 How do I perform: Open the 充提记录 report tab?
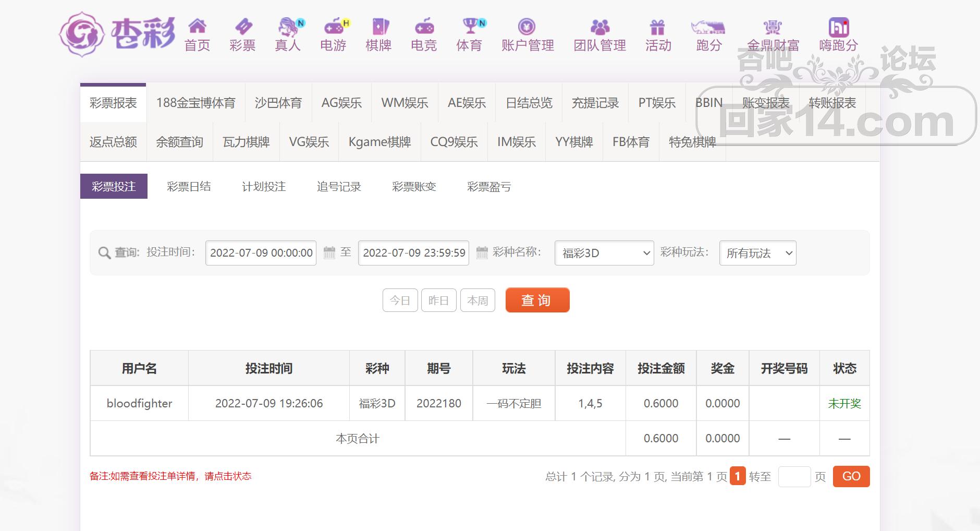coord(595,103)
